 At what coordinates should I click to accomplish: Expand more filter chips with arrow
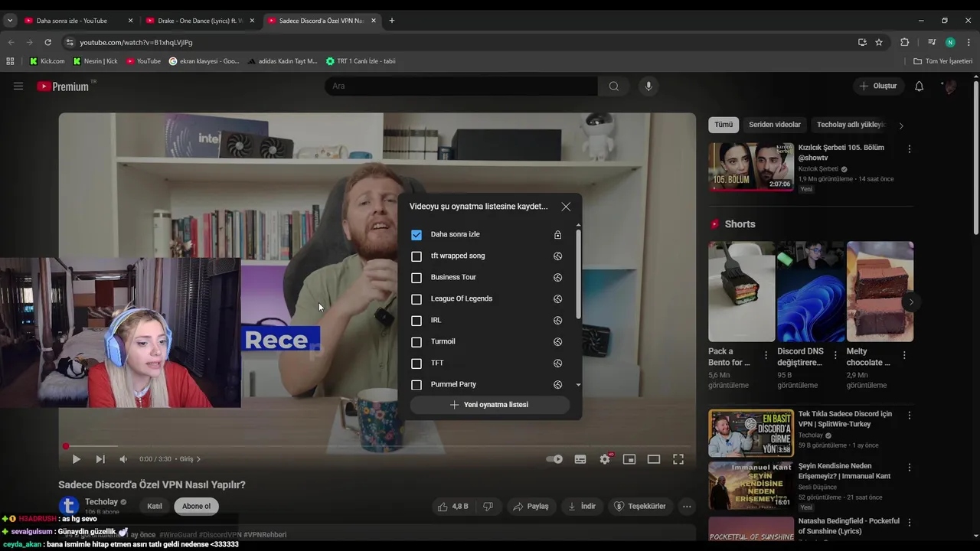(x=901, y=126)
